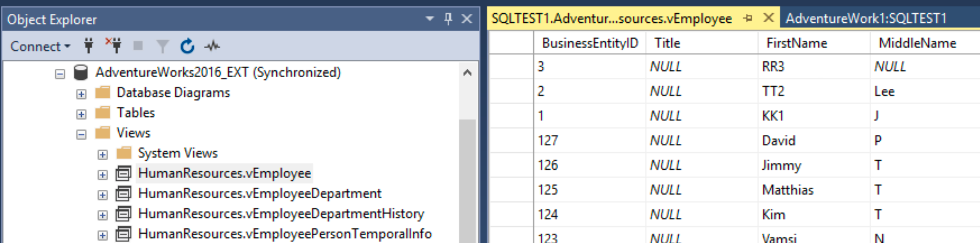Select the row header for BusinessEntityID 3

pos(511,67)
